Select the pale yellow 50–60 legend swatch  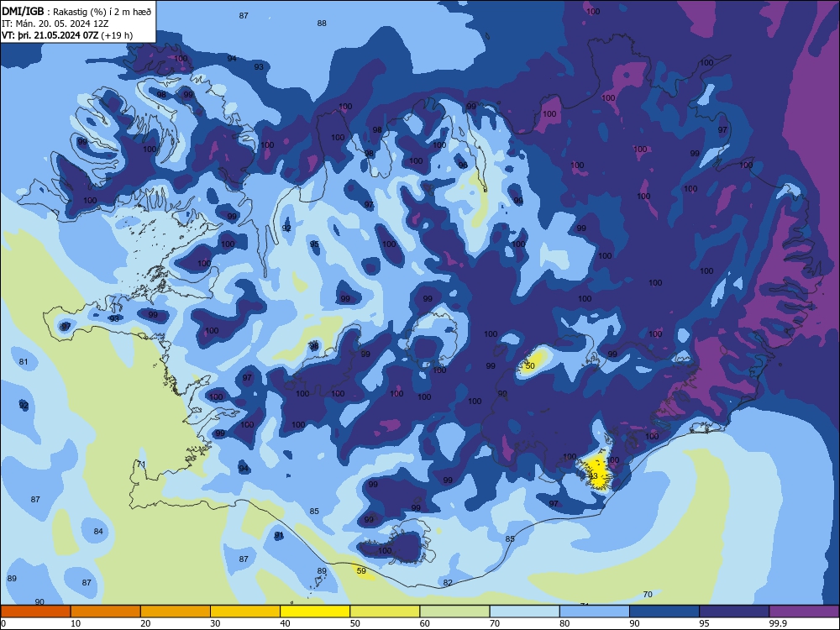(385, 612)
